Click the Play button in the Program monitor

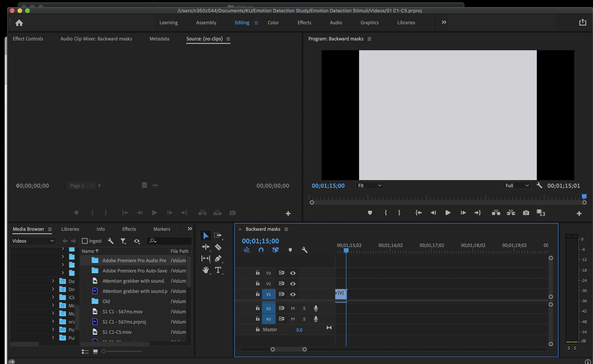(448, 213)
